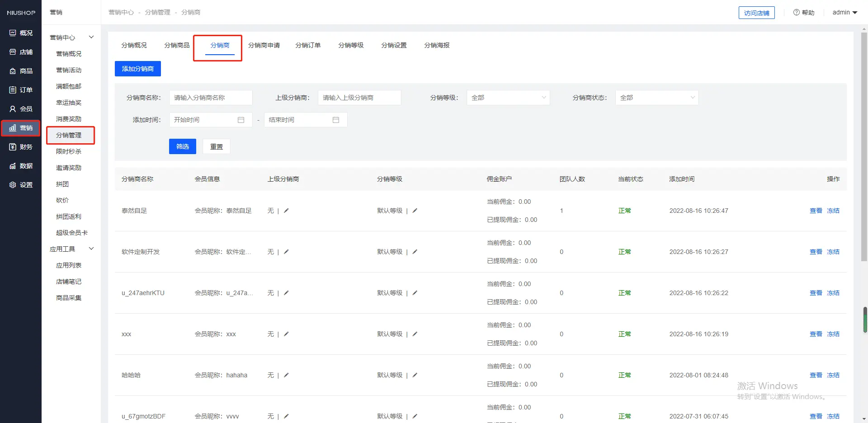
Task: Click the 设置 gear icon in sidebar
Action: coord(13,185)
